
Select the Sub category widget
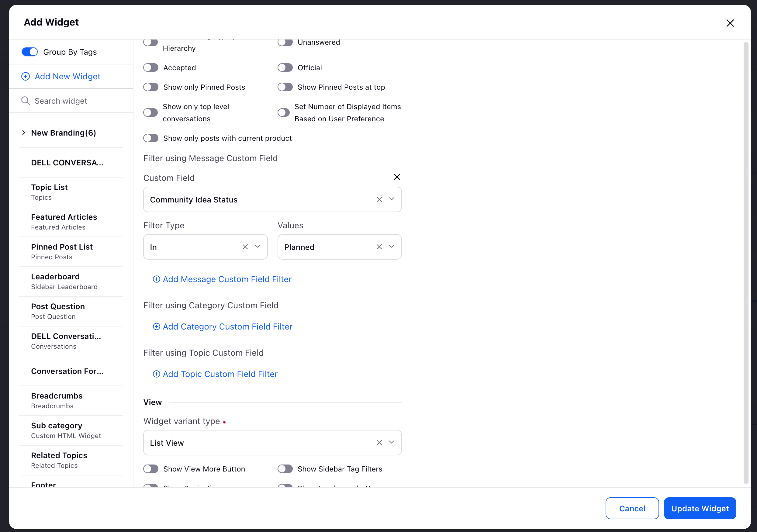tap(71, 430)
